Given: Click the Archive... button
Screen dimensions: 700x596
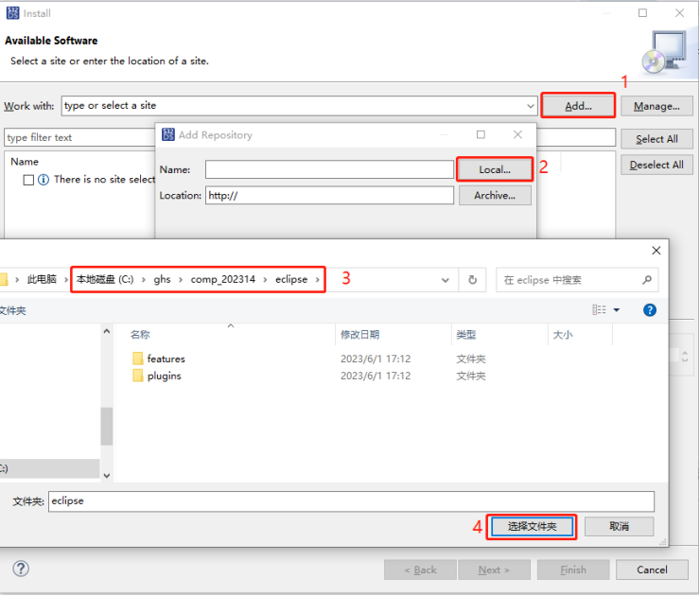Looking at the screenshot, I should 494,195.
